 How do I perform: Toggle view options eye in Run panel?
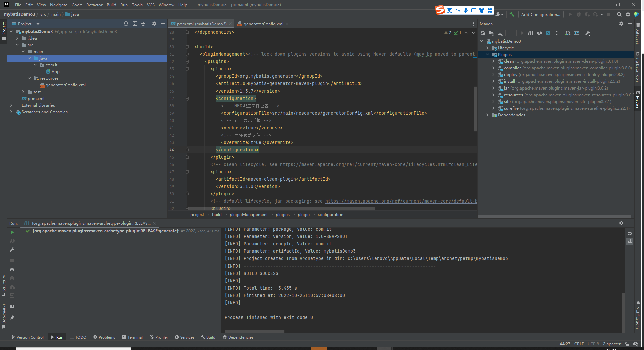click(x=12, y=270)
